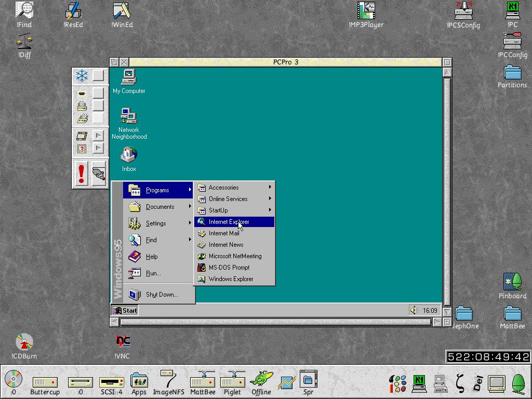Open the !Find application icon
The image size is (532, 399).
pyautogui.click(x=24, y=15)
